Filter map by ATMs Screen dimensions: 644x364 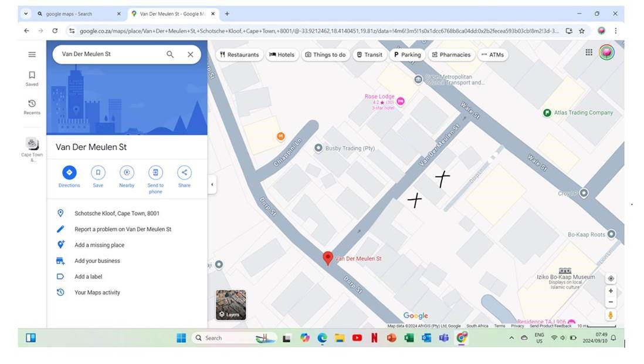493,55
